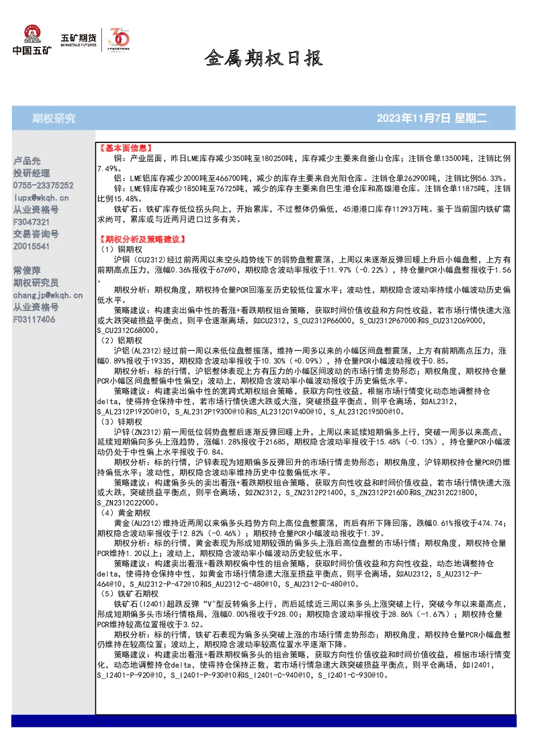Click the 金属期权日报 title
The image size is (535, 756).
click(x=264, y=58)
